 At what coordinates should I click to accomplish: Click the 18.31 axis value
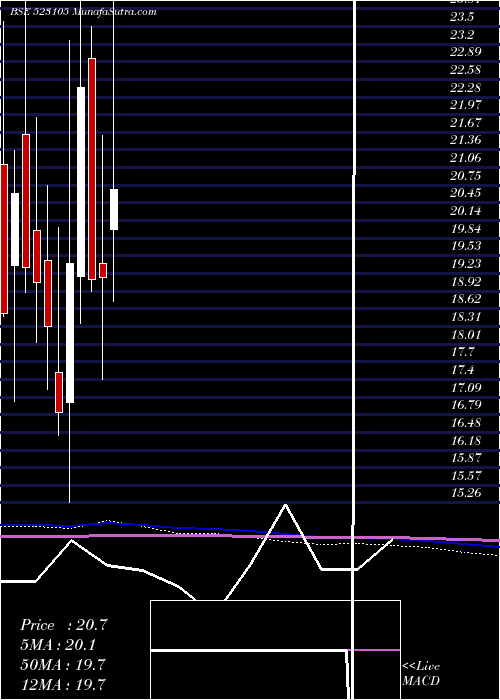466,317
